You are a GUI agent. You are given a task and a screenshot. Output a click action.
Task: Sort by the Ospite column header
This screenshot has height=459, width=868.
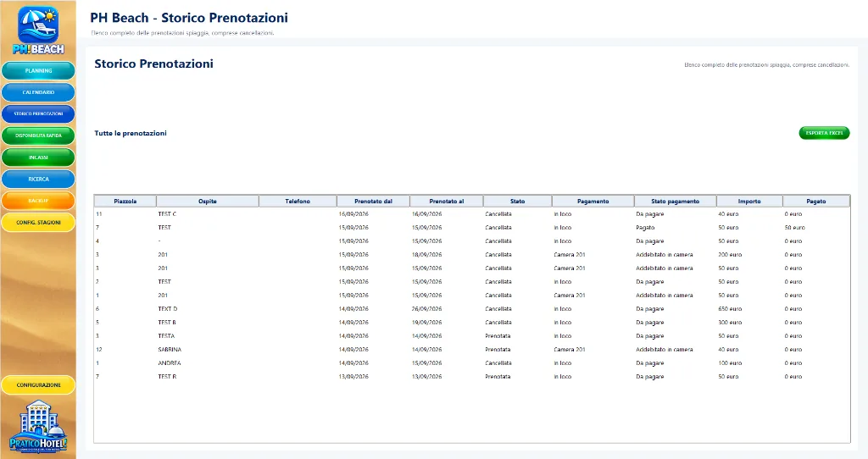coord(208,202)
